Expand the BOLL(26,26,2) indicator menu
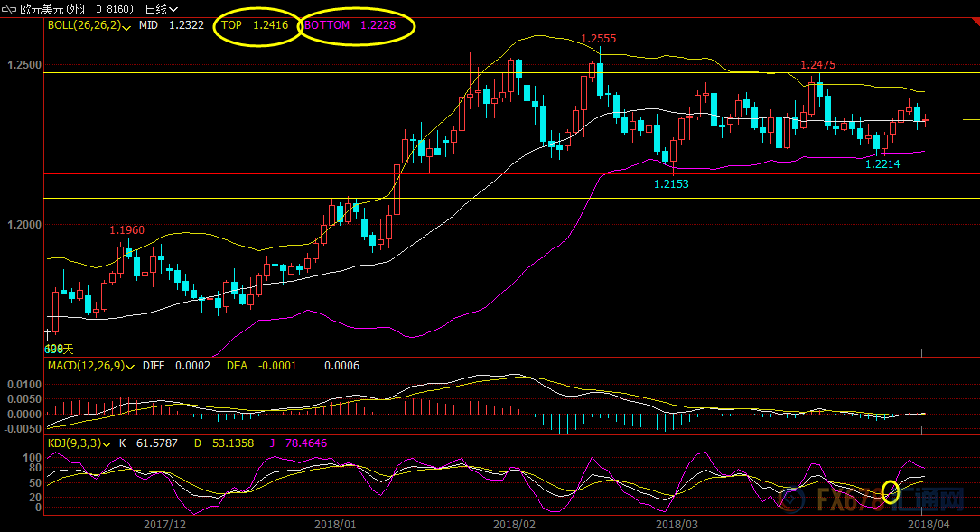Viewport: 980px width, 532px height. [x=125, y=26]
